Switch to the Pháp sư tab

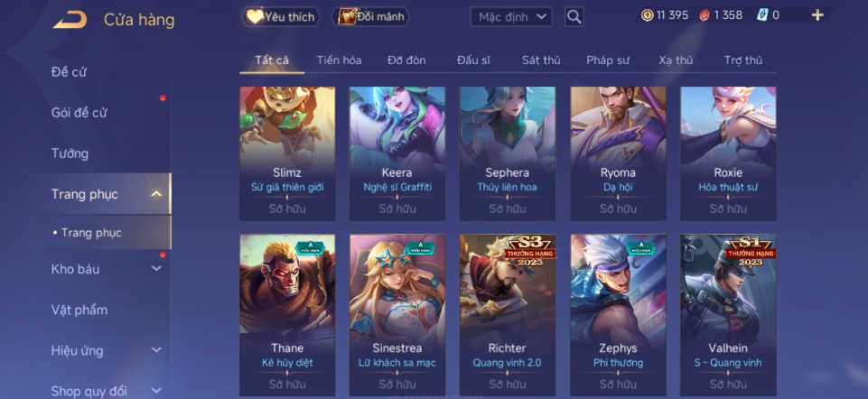coord(608,60)
